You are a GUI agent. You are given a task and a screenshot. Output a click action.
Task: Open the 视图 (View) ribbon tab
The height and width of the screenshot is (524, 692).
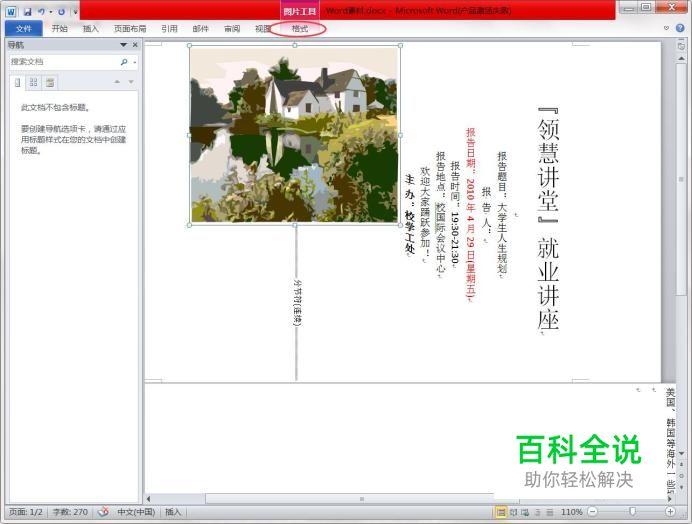[262, 29]
